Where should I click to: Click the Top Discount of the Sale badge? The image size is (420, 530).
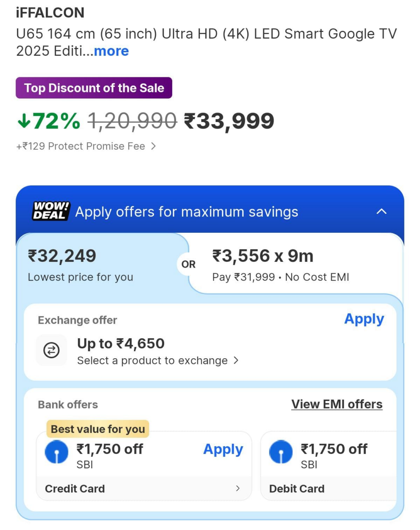pyautogui.click(x=94, y=88)
